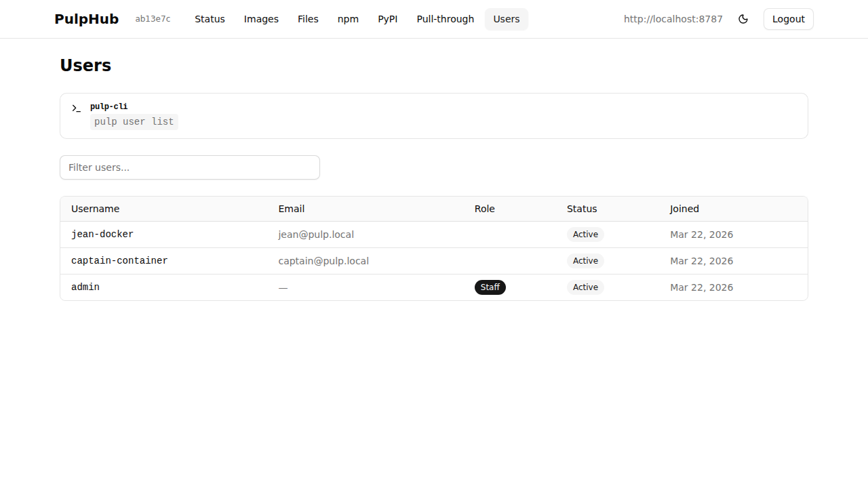This screenshot has height=488, width=868.
Task: Click the Active status badge for jean-docker
Action: coord(585,234)
